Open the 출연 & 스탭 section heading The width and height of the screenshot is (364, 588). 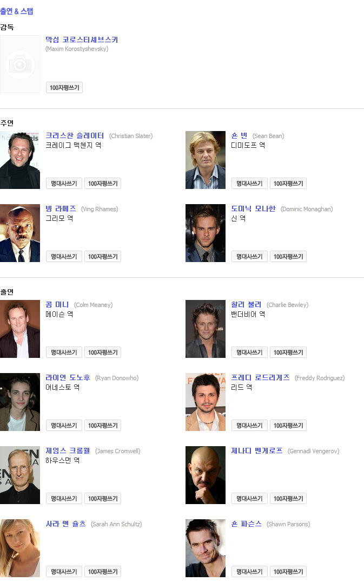[x=16, y=11]
